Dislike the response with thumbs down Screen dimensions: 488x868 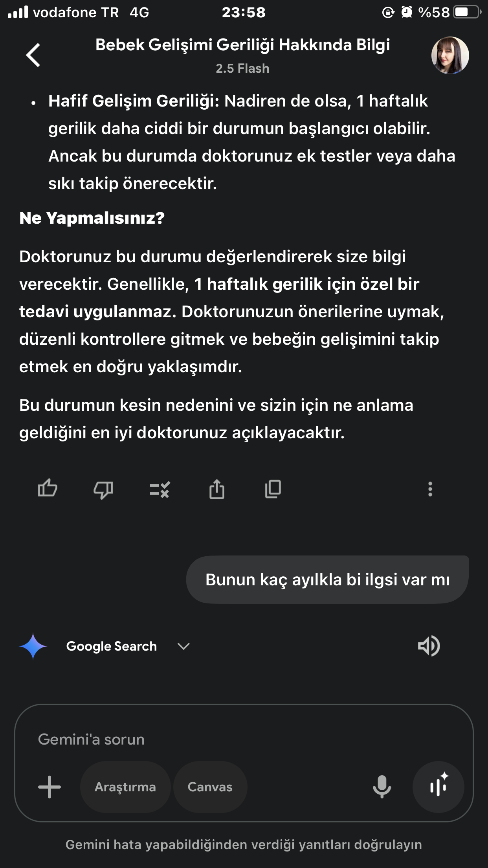103,490
